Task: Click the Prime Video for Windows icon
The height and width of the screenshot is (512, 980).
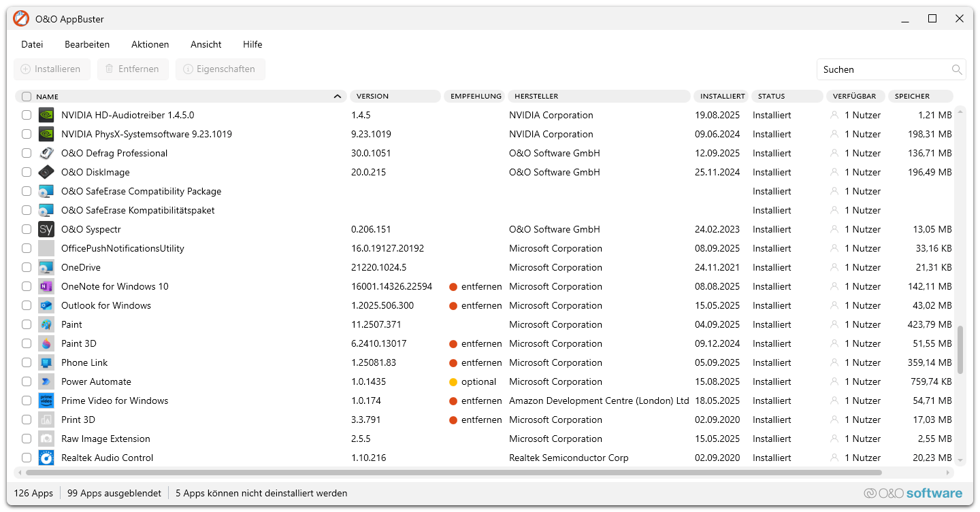Action: coord(46,400)
